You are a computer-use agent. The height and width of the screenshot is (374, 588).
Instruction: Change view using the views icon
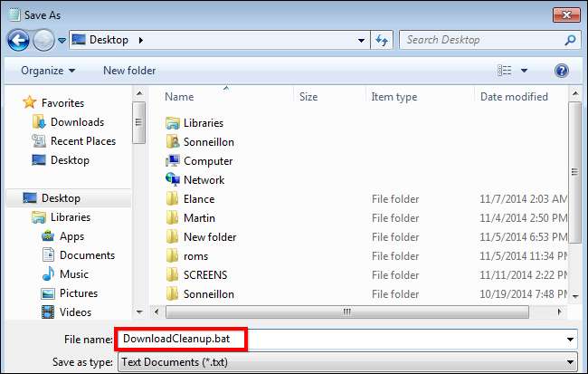click(x=505, y=71)
